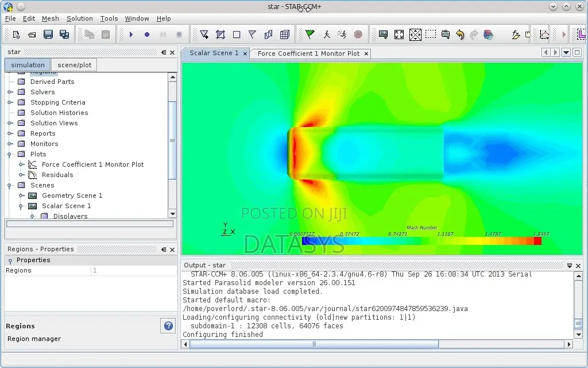
Task: Expand the Stopping Criteria node
Action: tap(10, 102)
